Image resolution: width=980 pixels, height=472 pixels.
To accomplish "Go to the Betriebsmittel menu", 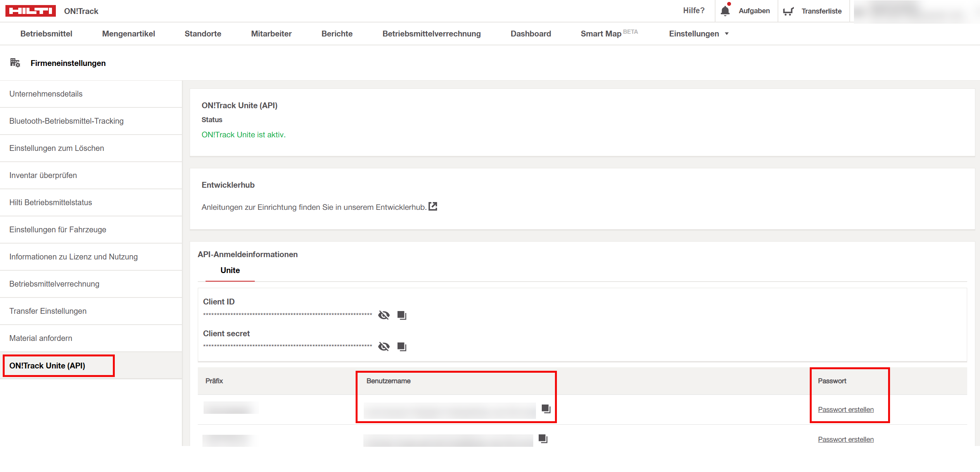I will coord(46,34).
